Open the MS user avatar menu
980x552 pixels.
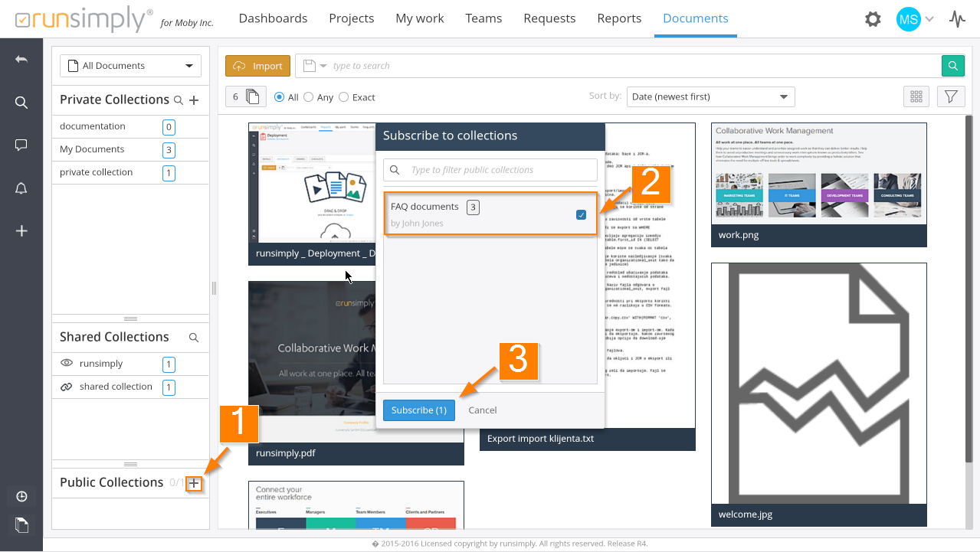pos(909,19)
